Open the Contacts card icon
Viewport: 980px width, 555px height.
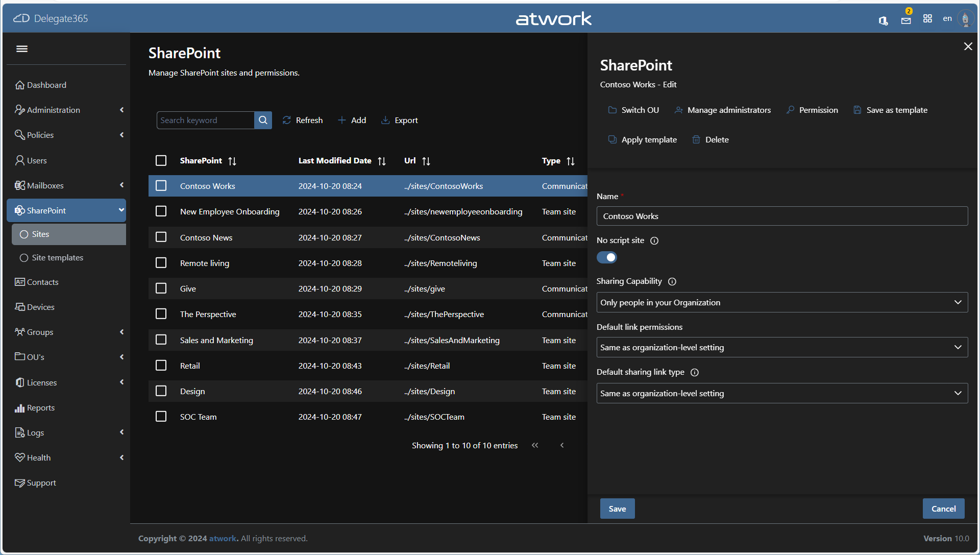pyautogui.click(x=20, y=282)
